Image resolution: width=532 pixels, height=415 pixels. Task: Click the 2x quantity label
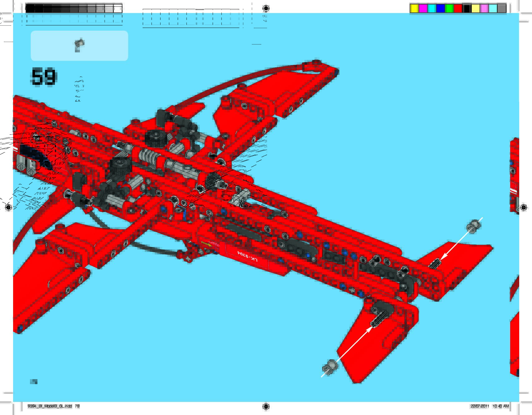pos(78,99)
